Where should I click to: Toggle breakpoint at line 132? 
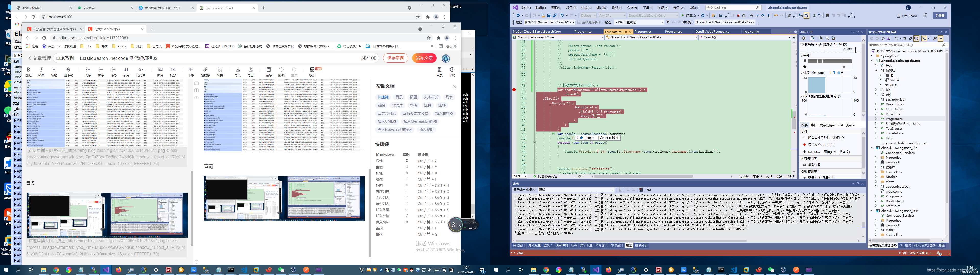514,90
